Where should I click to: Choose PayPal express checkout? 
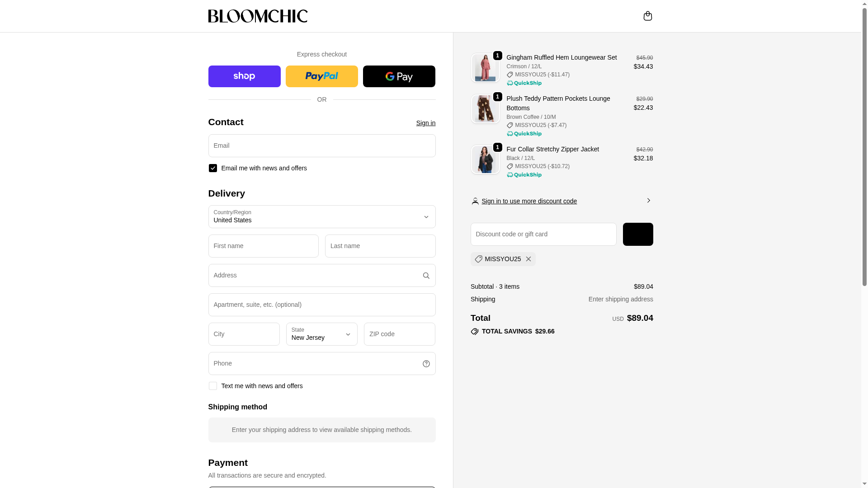[x=321, y=76]
